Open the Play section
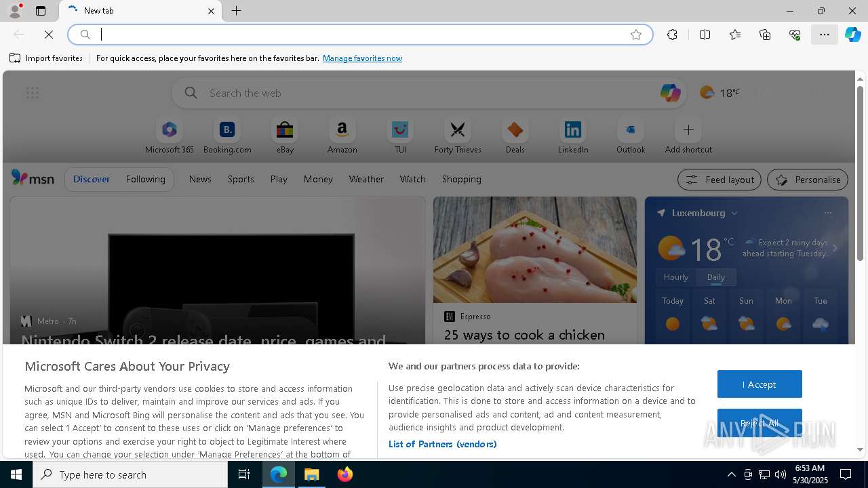868x488 pixels. coord(279,179)
